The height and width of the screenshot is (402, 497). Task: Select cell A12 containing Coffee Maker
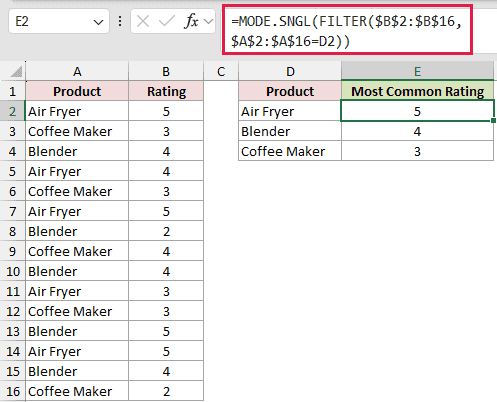click(x=77, y=311)
